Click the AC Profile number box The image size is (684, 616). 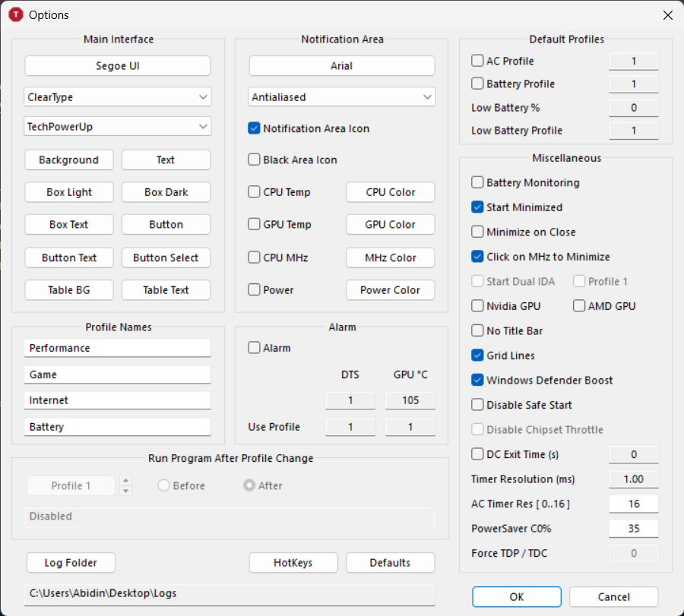point(633,61)
